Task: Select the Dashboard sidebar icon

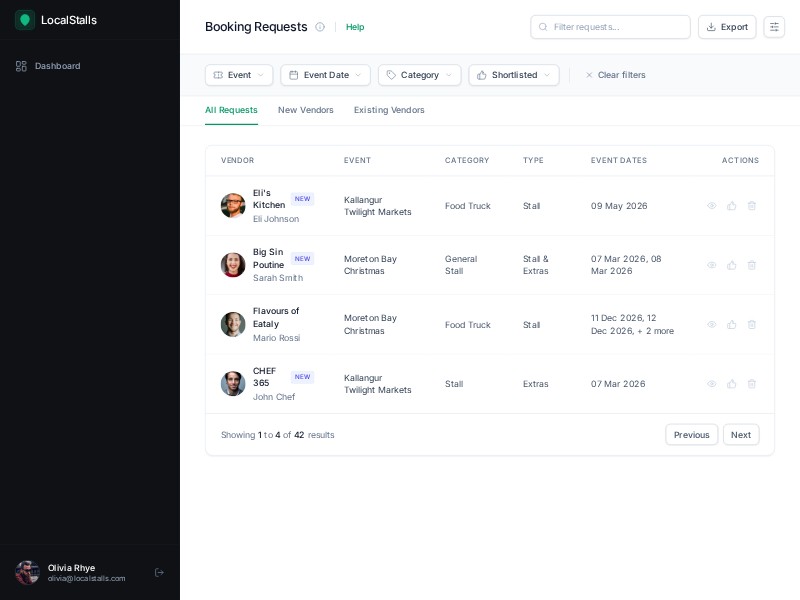Action: coord(20,66)
